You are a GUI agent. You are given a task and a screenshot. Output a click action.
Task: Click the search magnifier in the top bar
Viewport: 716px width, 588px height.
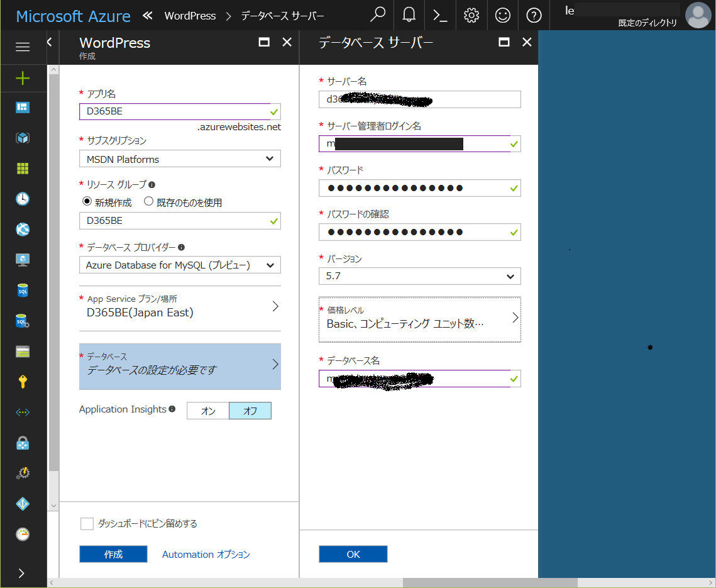(x=378, y=15)
